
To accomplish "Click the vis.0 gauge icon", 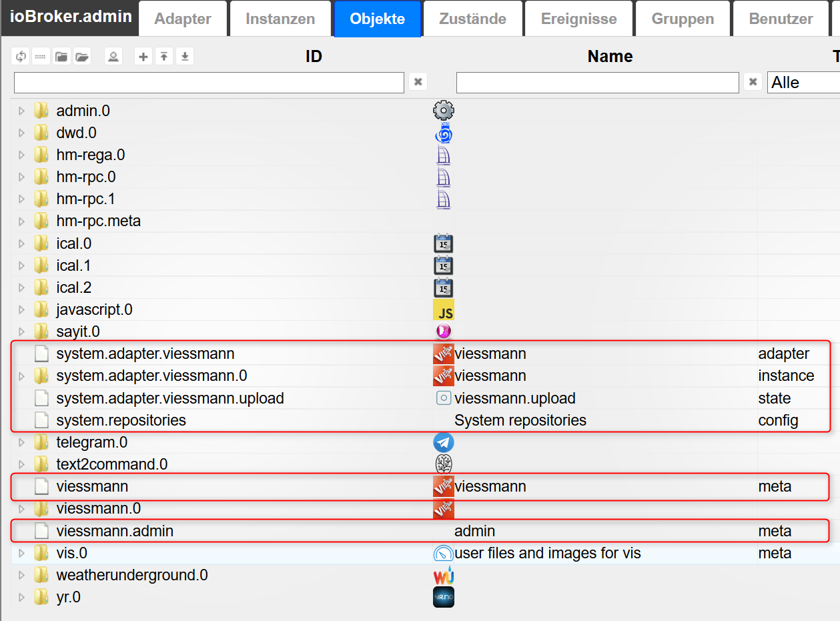I will click(444, 553).
